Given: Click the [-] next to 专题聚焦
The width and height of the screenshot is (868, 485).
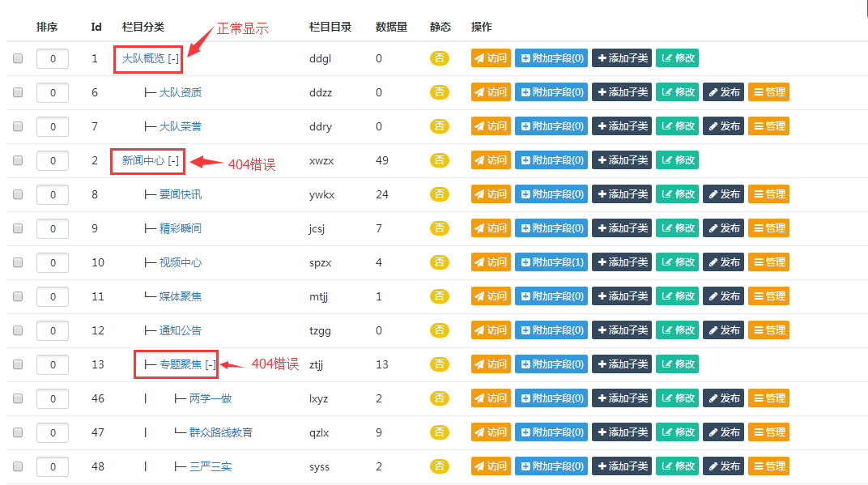Looking at the screenshot, I should 211,364.
